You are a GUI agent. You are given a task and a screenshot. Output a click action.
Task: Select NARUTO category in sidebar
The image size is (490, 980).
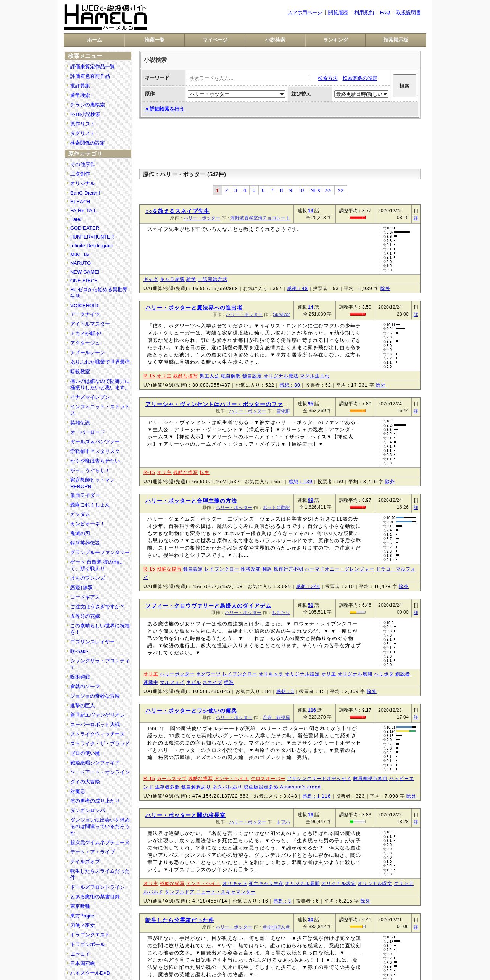tap(81, 263)
